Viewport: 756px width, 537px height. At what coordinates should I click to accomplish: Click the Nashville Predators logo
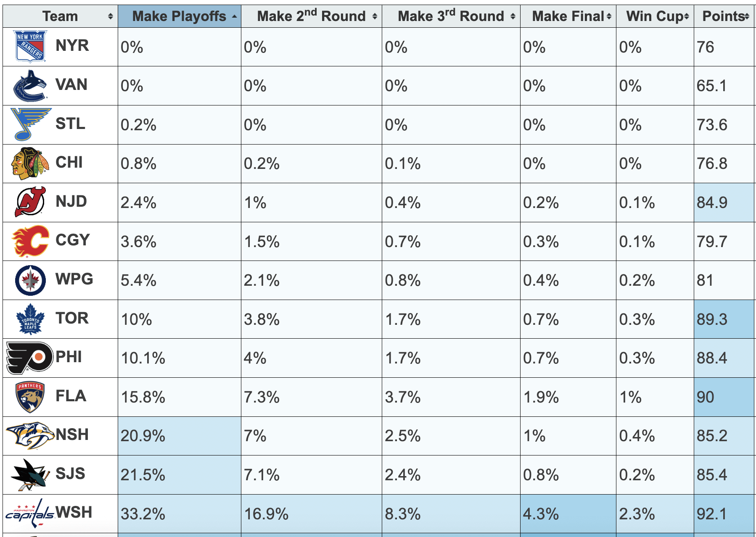coord(30,436)
